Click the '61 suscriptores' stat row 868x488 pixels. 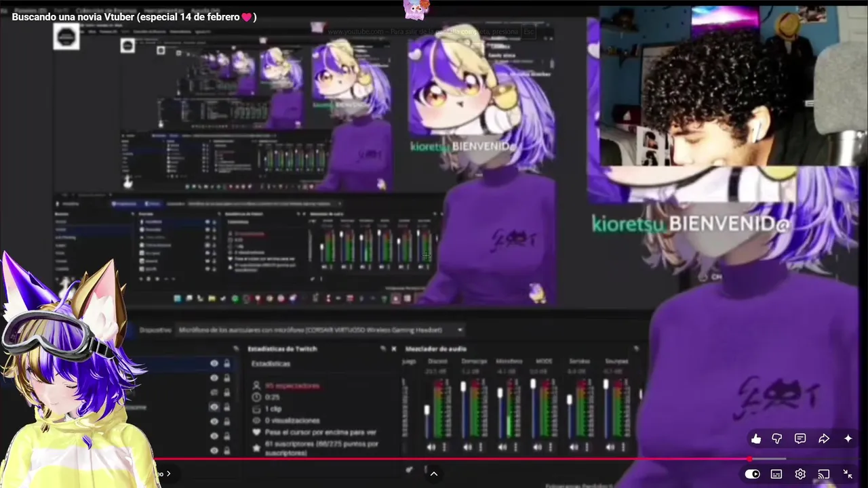321,448
